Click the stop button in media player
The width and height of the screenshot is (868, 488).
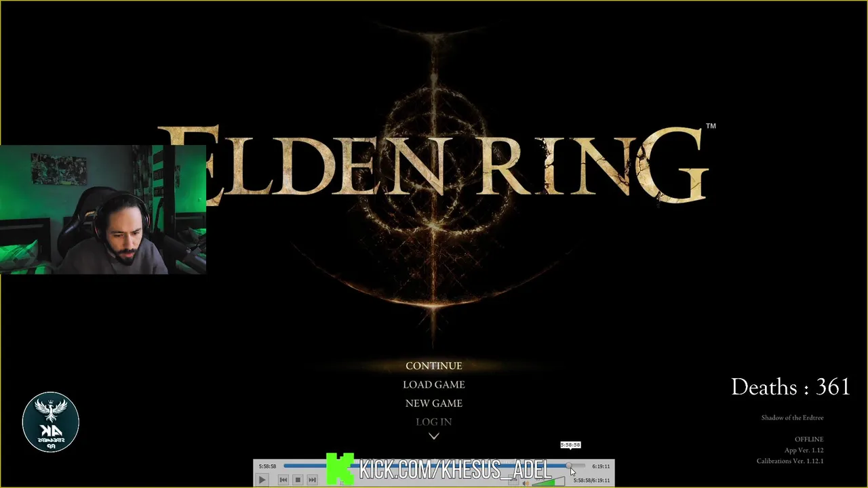coord(298,480)
